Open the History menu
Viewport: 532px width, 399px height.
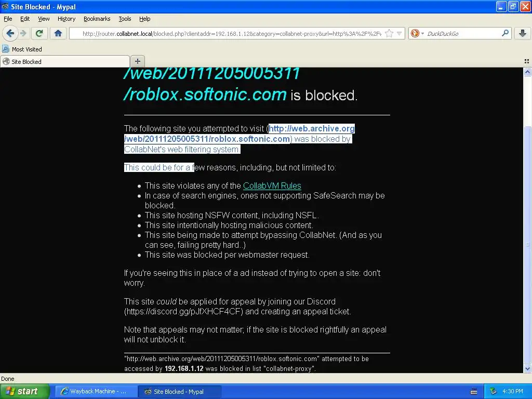[66, 19]
